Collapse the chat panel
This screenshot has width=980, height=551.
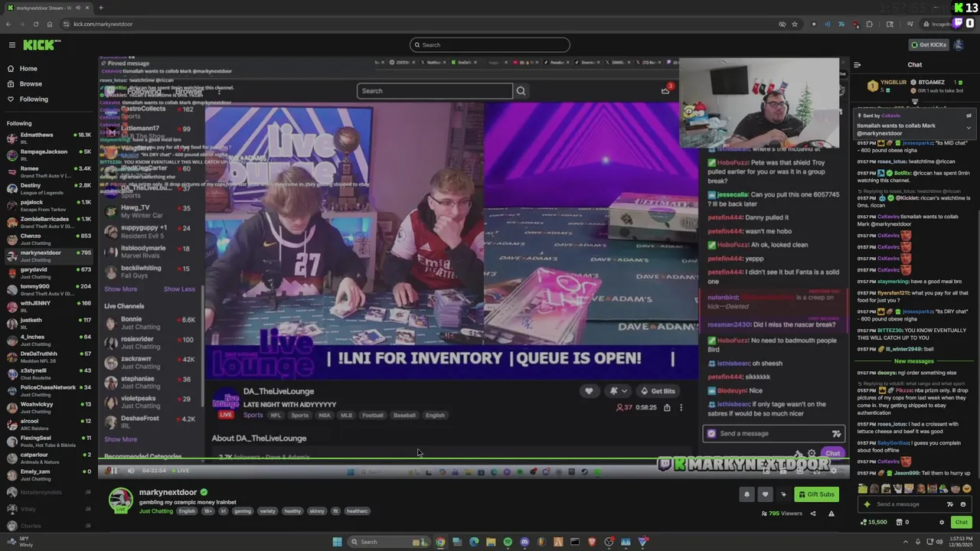(x=857, y=65)
